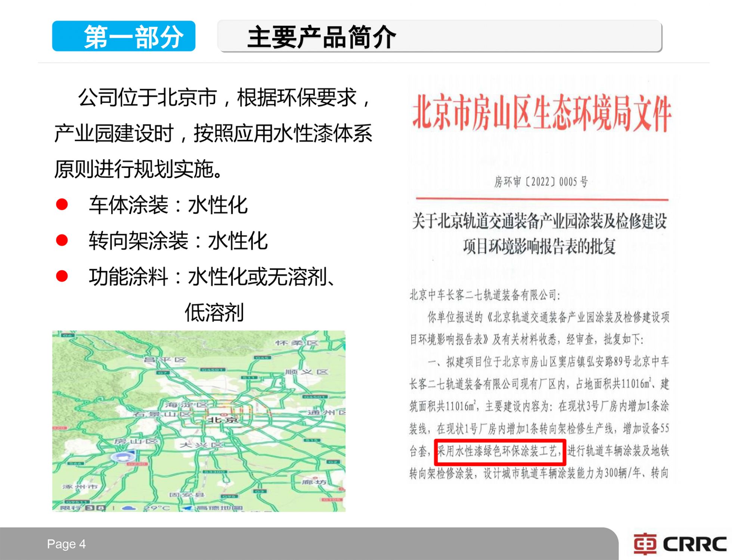Select the paragraph starting 公司位于北京市
This screenshot has height=560, width=747.
(x=213, y=133)
